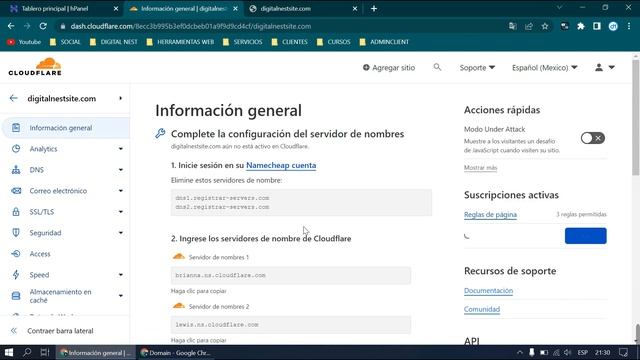This screenshot has height=360, width=640.
Task: Close the Tablero principal hPanel tab
Action: click(116, 8)
